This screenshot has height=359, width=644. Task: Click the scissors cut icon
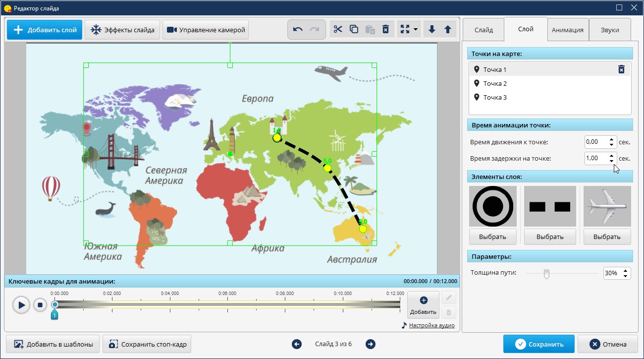pyautogui.click(x=338, y=29)
